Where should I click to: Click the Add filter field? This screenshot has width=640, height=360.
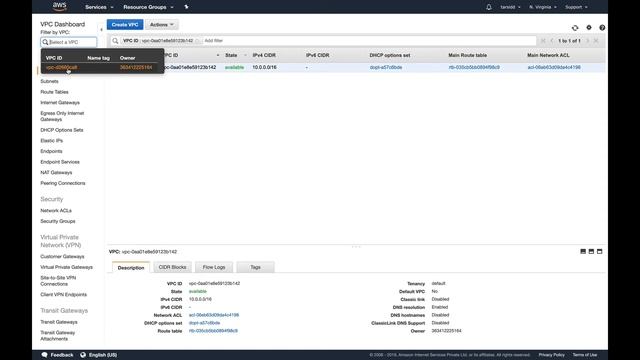[x=213, y=41]
